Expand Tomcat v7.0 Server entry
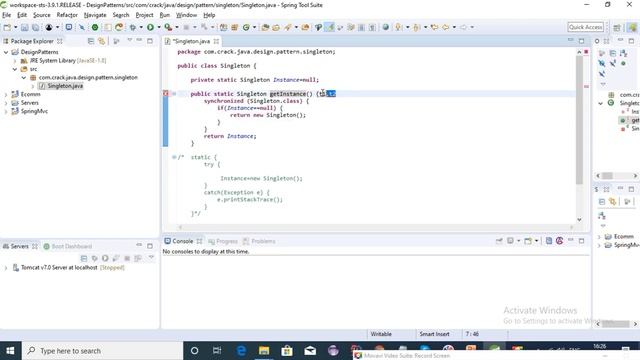 [6, 268]
